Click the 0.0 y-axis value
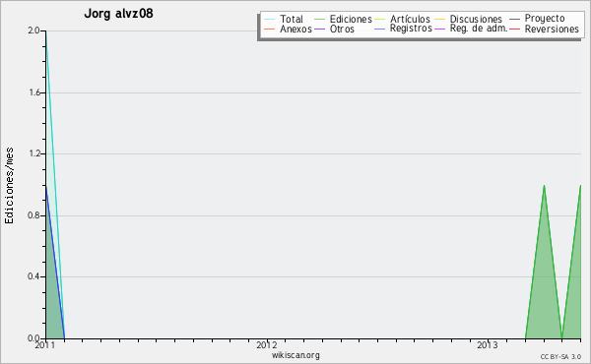 34,338
